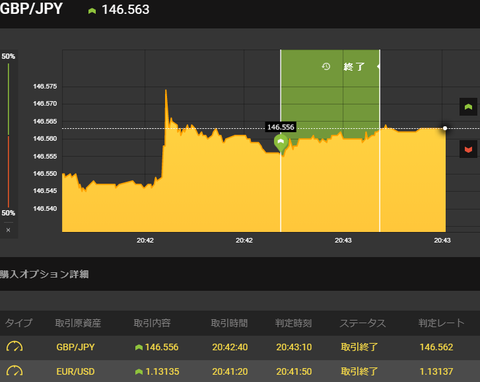Image resolution: width=480 pixels, height=382 pixels.
Task: Click the green arrow beside 146.556 in table
Action: coord(139,347)
